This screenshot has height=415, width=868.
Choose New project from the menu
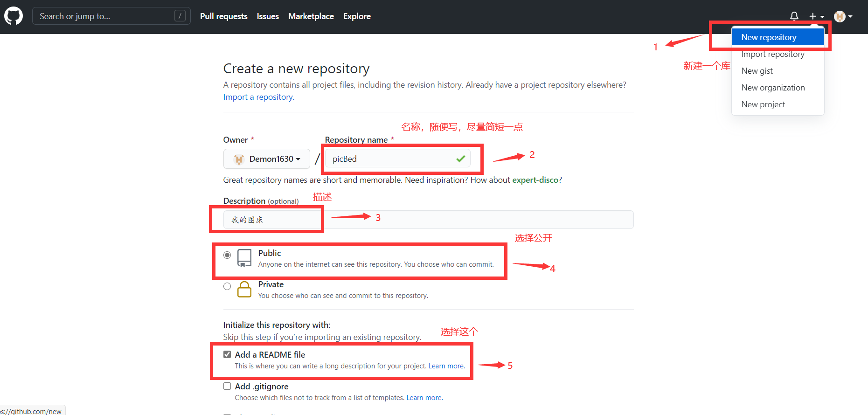point(778,104)
